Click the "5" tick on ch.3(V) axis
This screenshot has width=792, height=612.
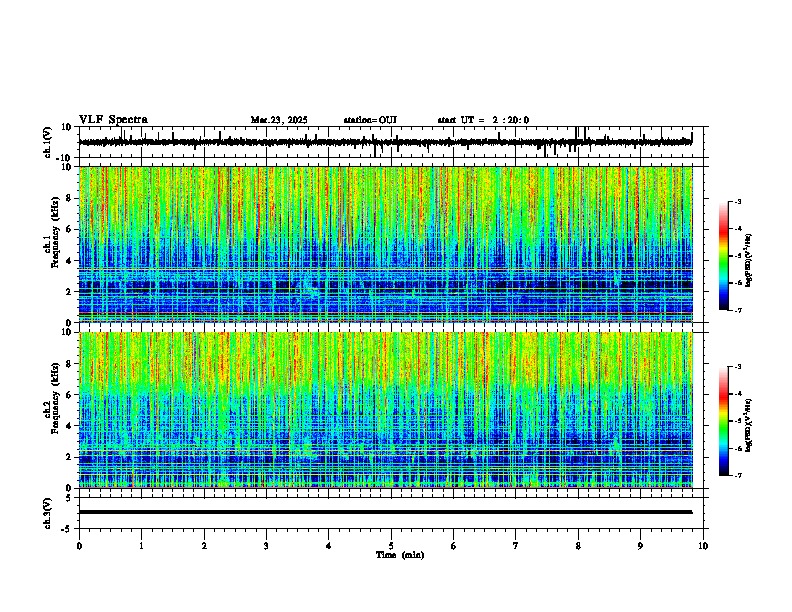[x=69, y=498]
